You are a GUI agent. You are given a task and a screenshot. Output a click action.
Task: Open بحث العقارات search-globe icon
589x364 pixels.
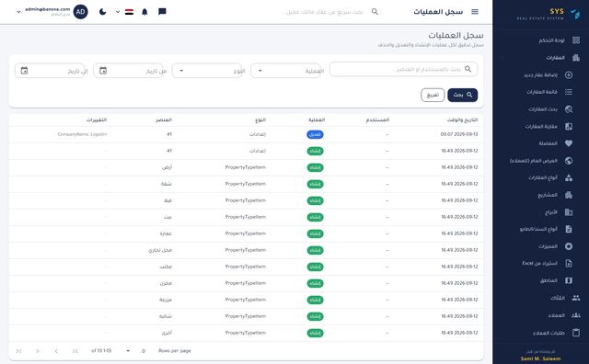coord(569,109)
